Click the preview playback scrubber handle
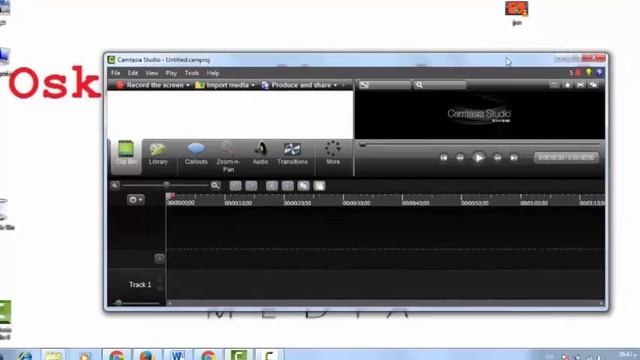The width and height of the screenshot is (640, 360). pos(362,144)
